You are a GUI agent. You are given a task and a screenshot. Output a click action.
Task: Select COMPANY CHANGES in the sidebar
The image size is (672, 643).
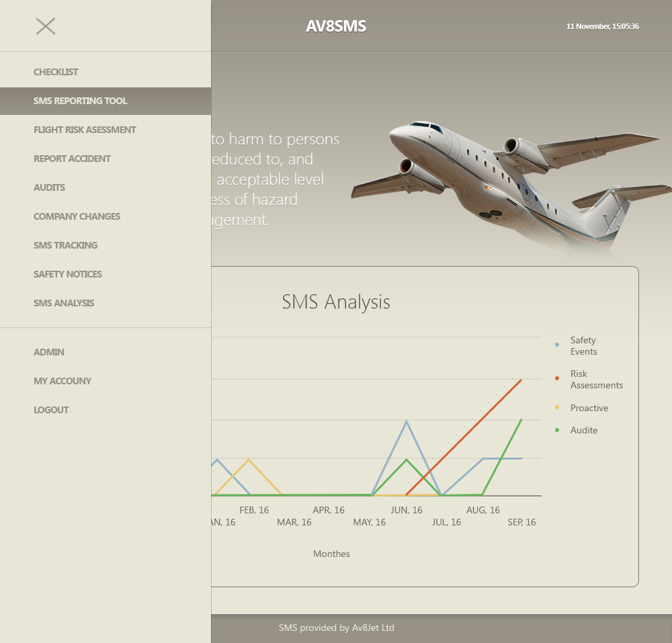pyautogui.click(x=77, y=216)
